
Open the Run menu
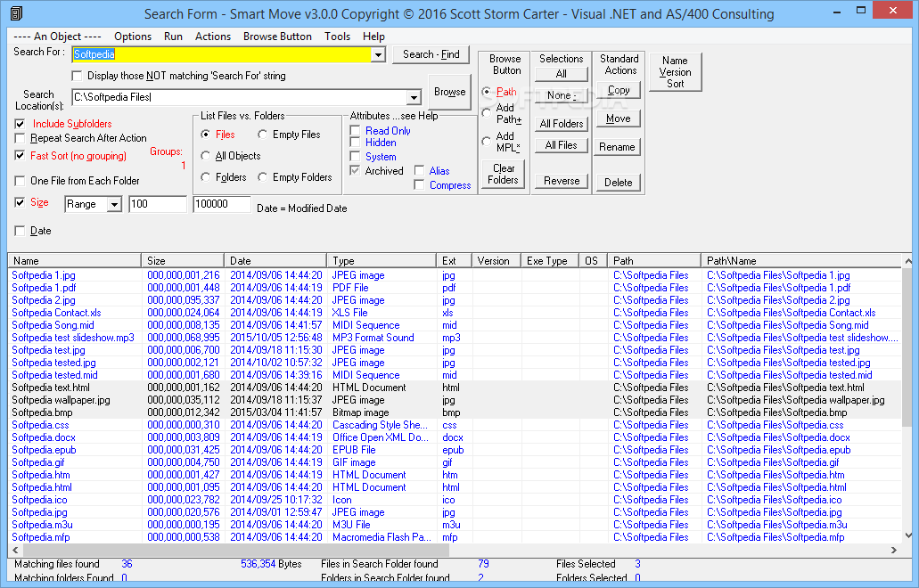pos(173,37)
